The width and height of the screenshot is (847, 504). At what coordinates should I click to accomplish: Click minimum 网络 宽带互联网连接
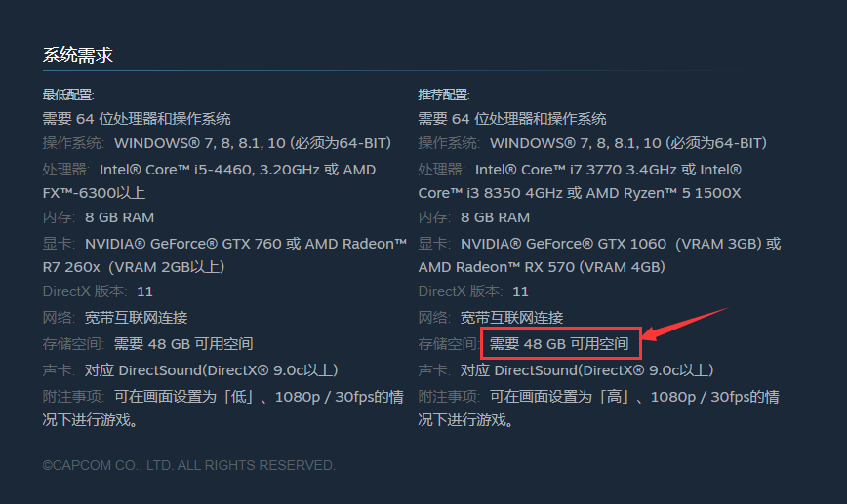click(115, 318)
